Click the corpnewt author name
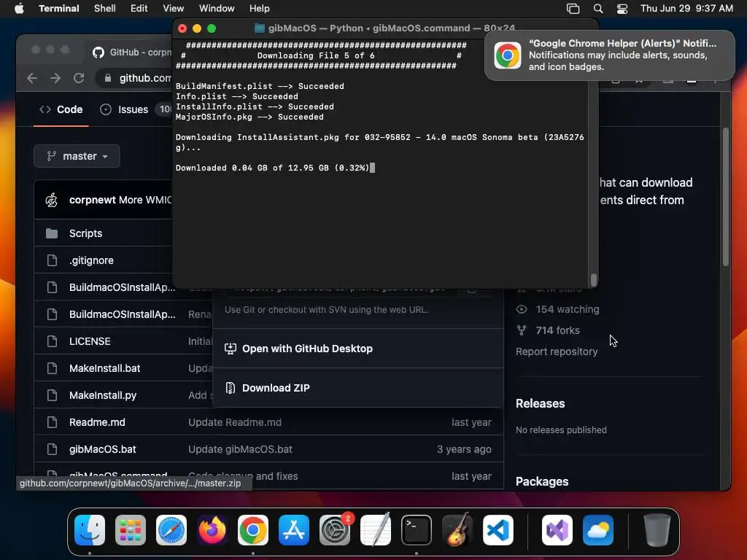Viewport: 747px width, 560px height. (x=93, y=200)
